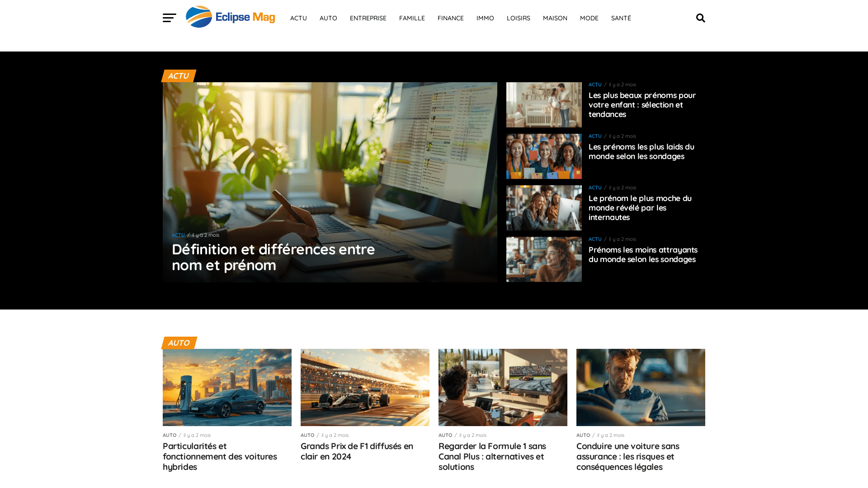Open thumbnail of couple beside baby crib
The image size is (868, 488).
coord(544,105)
